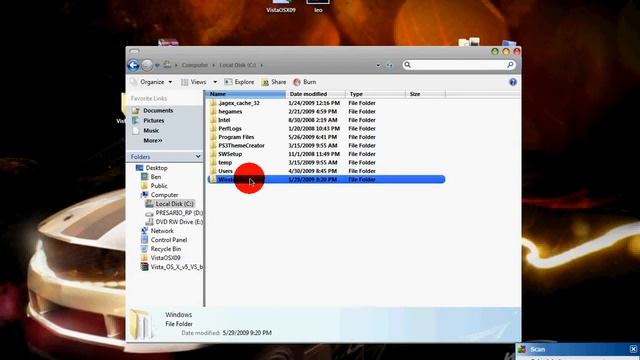Sort by Date modified column
640x360 pixels.
click(x=316, y=94)
